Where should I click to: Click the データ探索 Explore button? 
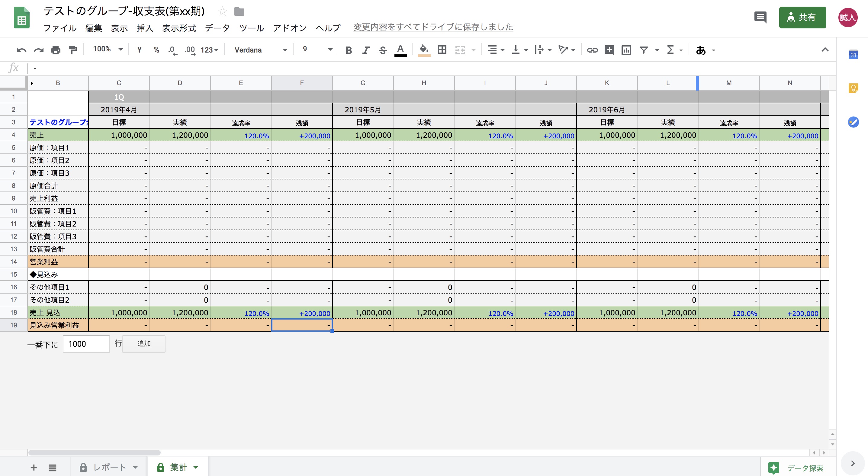(796, 468)
